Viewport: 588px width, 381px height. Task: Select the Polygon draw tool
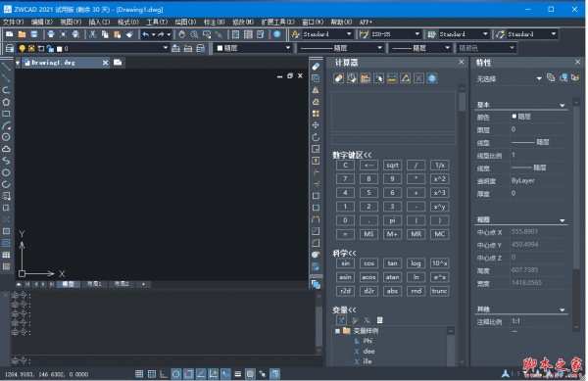click(x=6, y=102)
